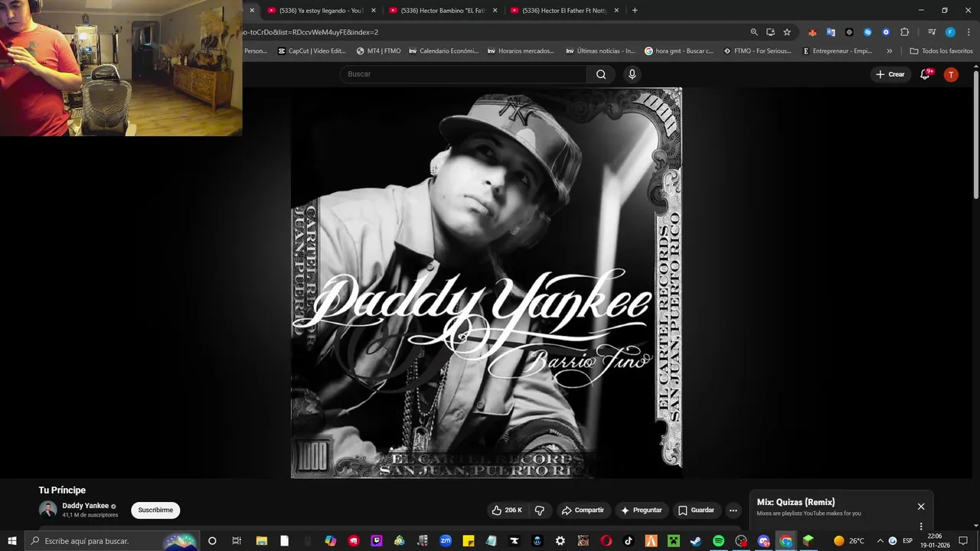Open Sticky Notes from the taskbar
980x551 pixels.
point(469,541)
